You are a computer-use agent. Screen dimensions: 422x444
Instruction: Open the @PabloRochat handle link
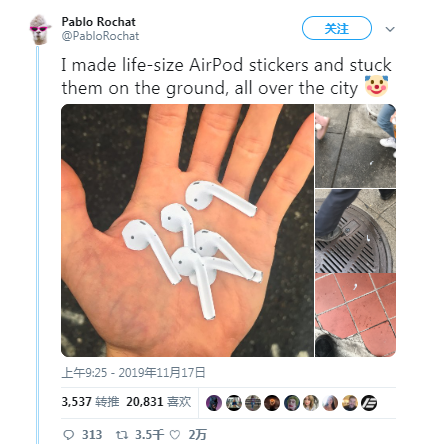100,36
